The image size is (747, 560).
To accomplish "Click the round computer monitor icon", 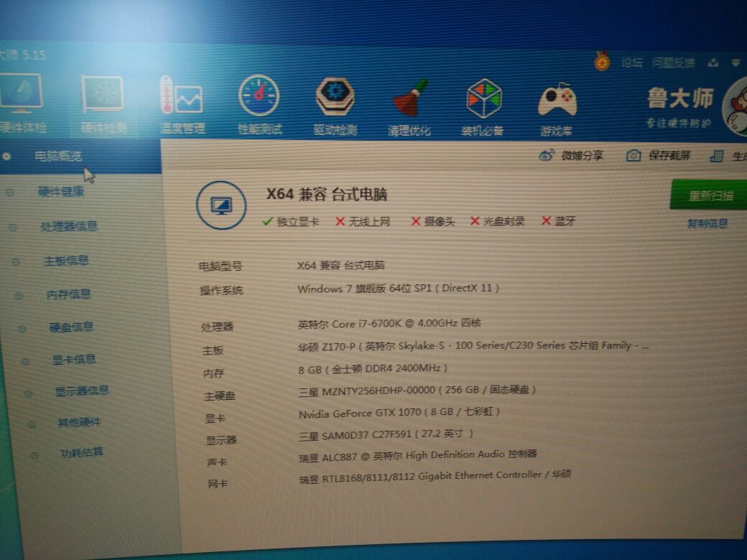I will [221, 205].
